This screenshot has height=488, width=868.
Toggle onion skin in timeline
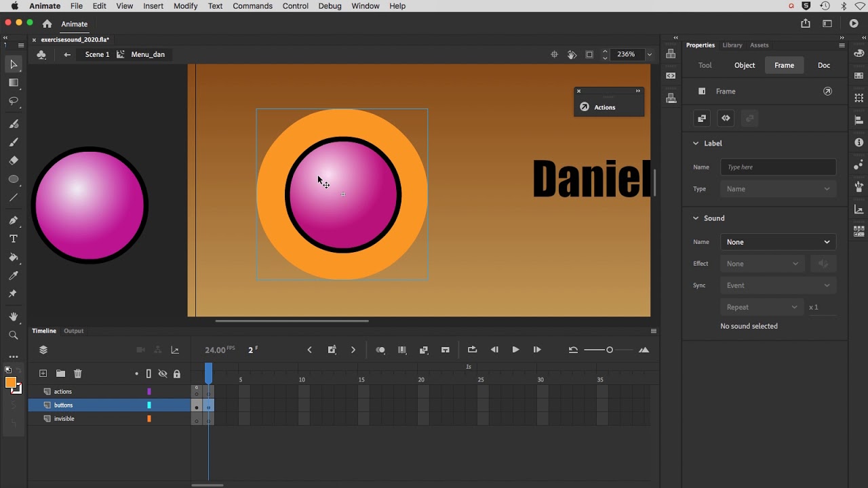tap(380, 350)
